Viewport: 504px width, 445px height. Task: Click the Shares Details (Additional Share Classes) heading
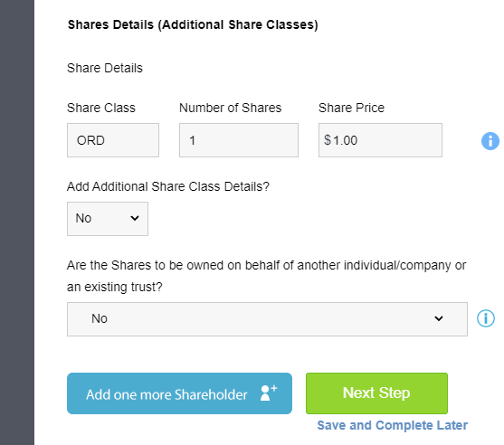click(193, 25)
